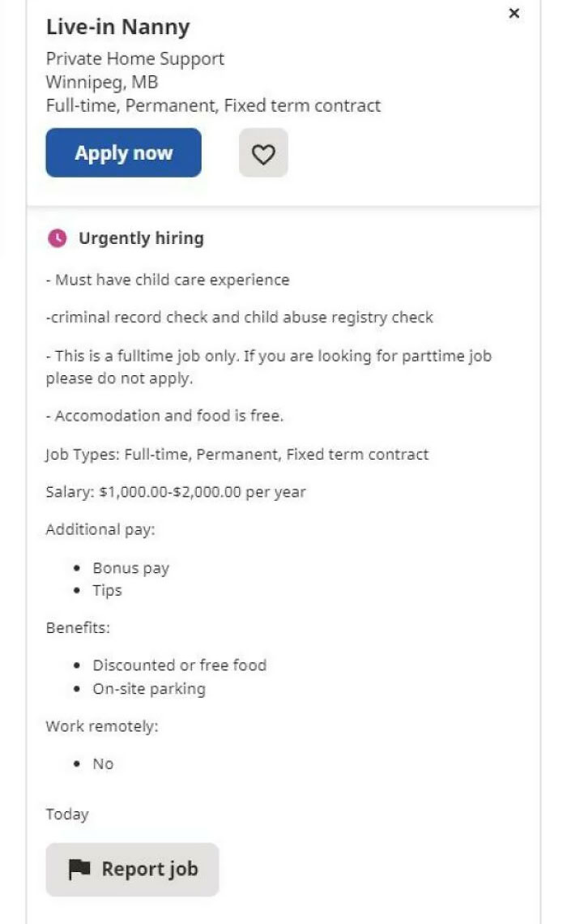Select company name Private Home Support
This screenshot has height=924, width=567.
pos(136,58)
